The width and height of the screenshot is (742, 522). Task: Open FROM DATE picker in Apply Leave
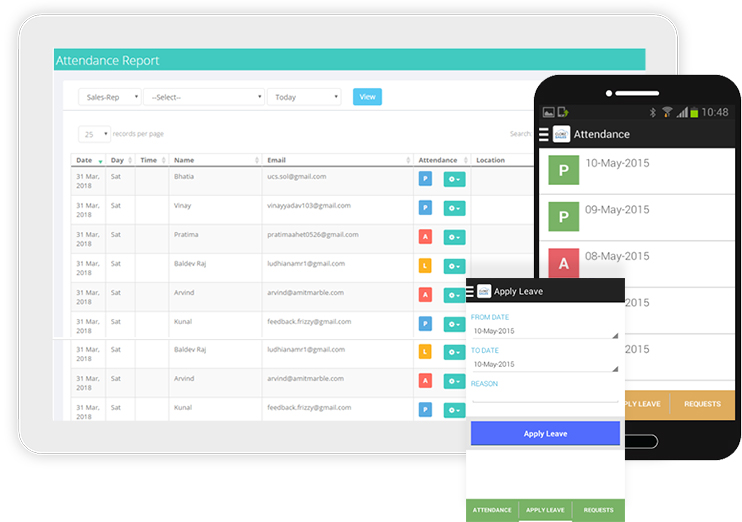click(545, 331)
